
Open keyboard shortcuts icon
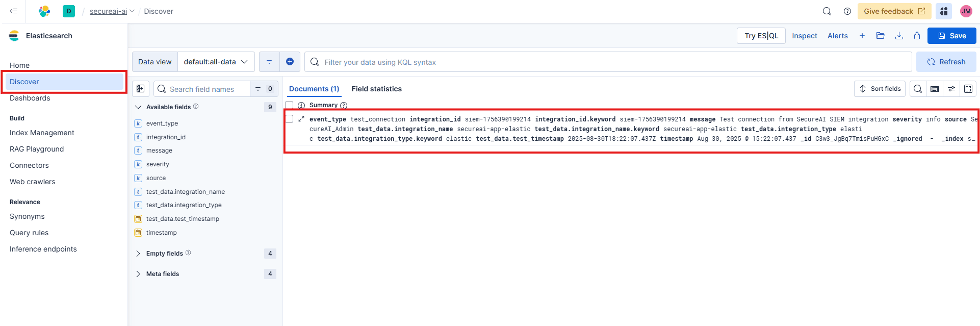click(935, 89)
